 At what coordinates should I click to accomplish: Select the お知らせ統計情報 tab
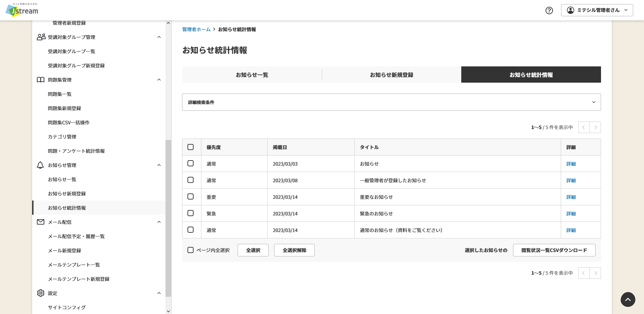(x=531, y=75)
